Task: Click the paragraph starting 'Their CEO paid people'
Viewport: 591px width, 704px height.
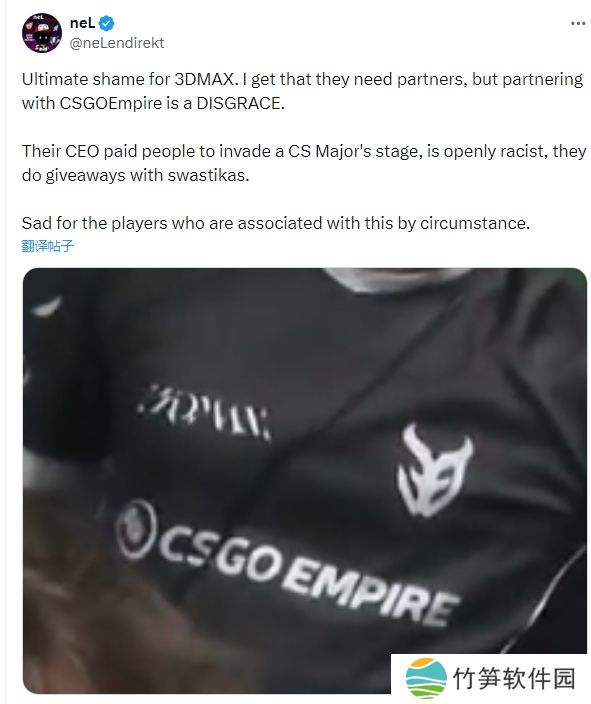Action: point(304,163)
